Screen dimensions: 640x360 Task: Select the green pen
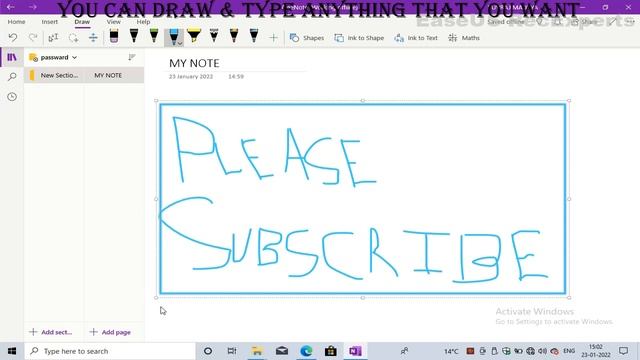click(154, 37)
